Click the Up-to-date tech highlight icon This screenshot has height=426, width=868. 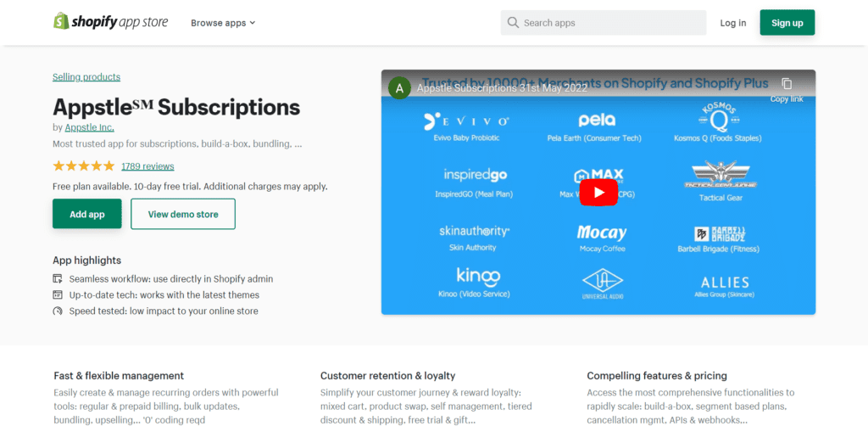click(x=58, y=294)
